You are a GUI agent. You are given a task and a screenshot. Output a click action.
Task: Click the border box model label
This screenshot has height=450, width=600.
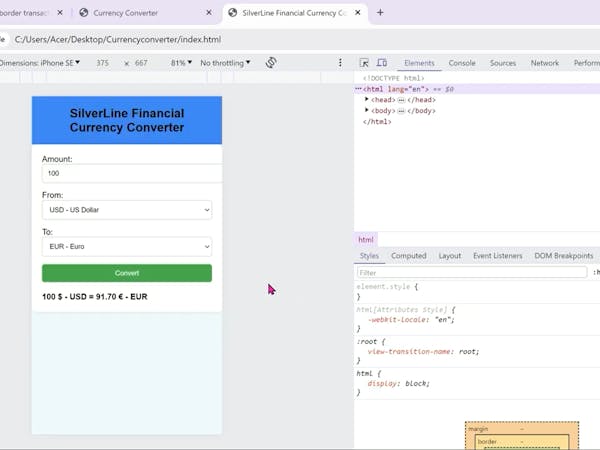[487, 442]
